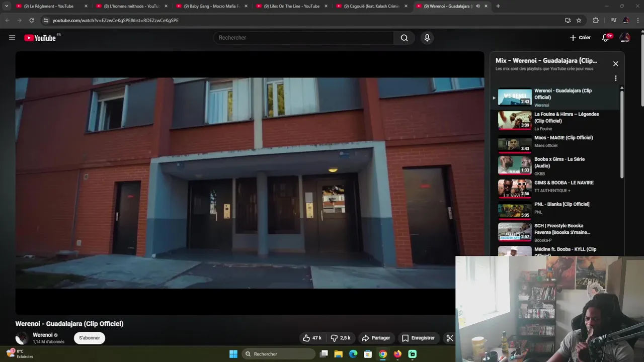Open Chrome three-dot menu
The height and width of the screenshot is (362, 644).
tap(638, 20)
